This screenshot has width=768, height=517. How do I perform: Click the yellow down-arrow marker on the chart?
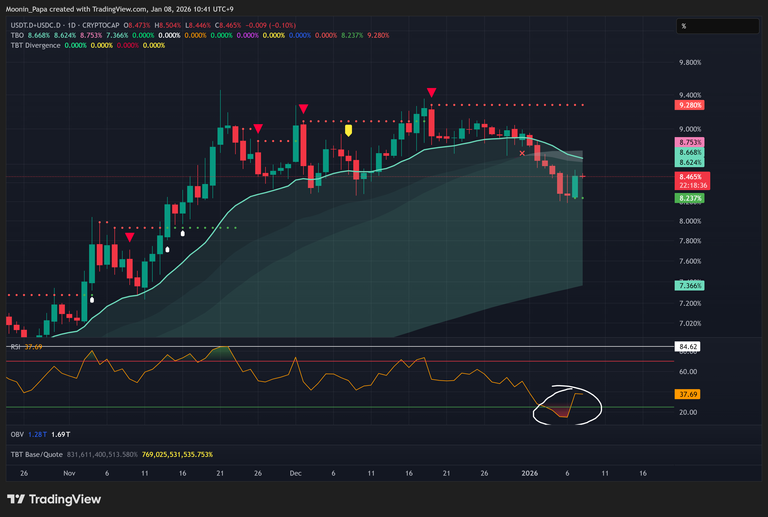[348, 130]
